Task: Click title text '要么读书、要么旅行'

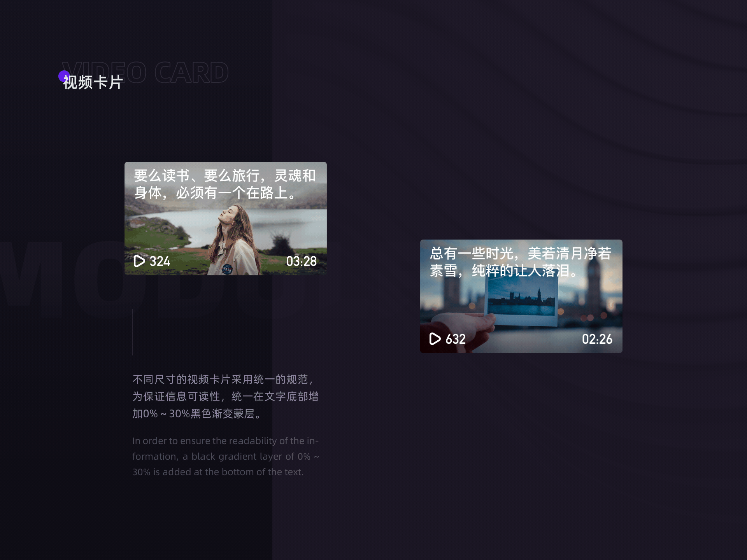Action: coord(197,176)
